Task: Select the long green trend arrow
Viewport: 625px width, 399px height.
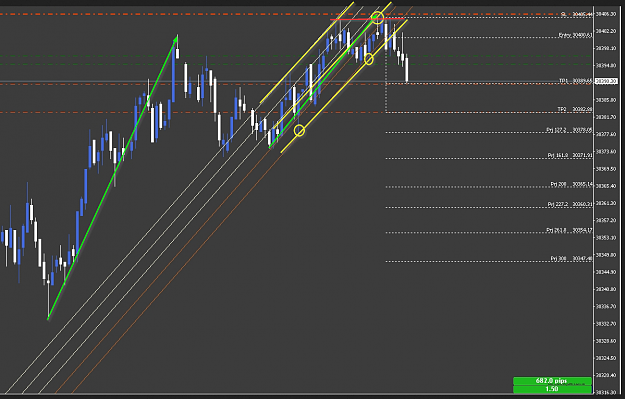Action: [x=113, y=177]
